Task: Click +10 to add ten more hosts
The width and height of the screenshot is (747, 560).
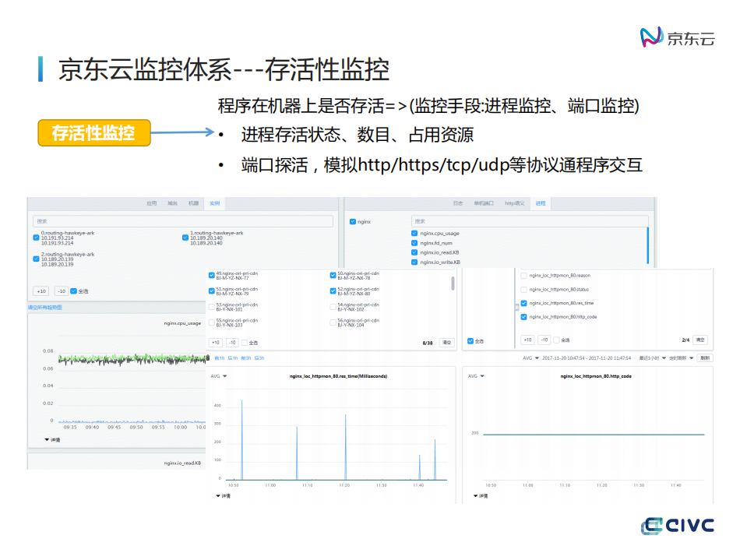Action: coord(215,341)
